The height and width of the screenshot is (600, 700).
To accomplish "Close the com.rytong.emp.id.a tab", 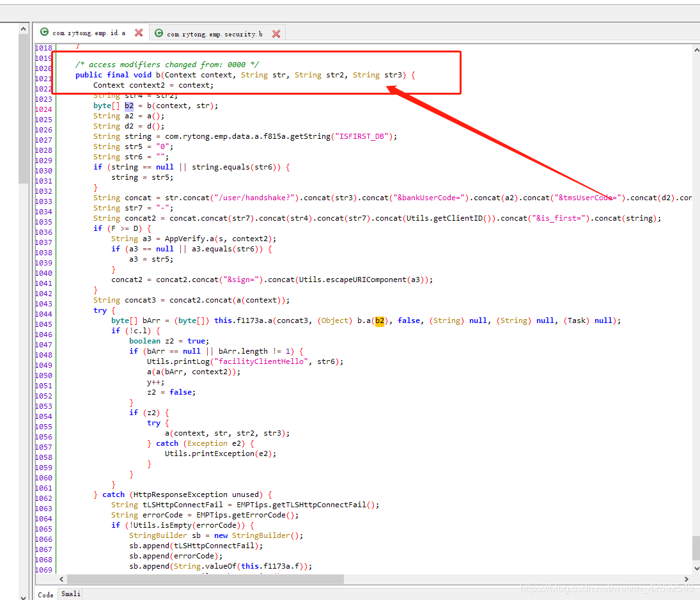I will [137, 32].
